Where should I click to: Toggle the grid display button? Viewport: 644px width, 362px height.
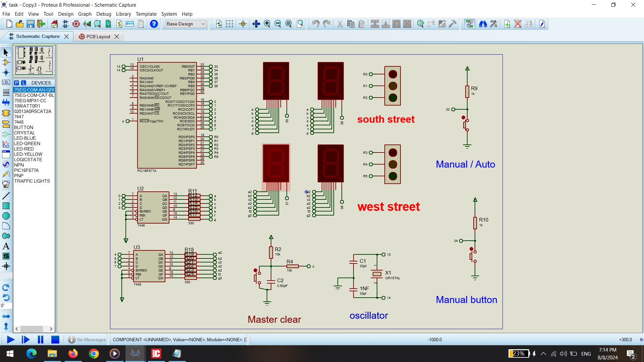coord(229,24)
